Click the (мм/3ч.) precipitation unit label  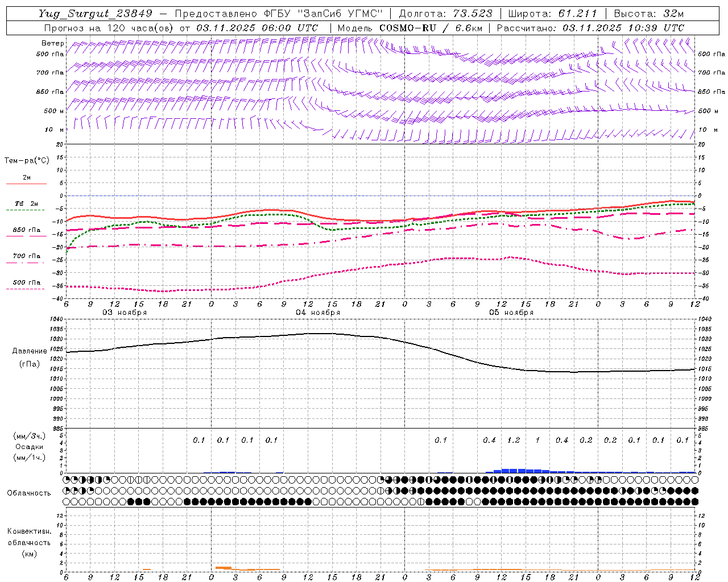(30, 436)
